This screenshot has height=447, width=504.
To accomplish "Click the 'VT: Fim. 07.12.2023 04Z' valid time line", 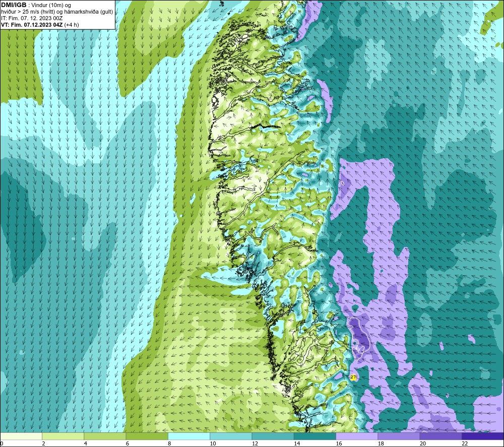I will click(40, 25).
